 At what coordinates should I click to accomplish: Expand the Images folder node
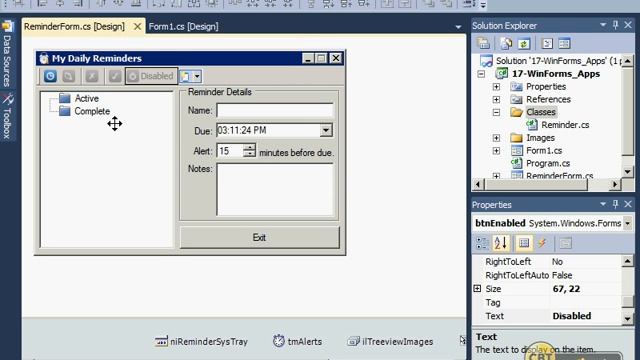click(x=496, y=138)
